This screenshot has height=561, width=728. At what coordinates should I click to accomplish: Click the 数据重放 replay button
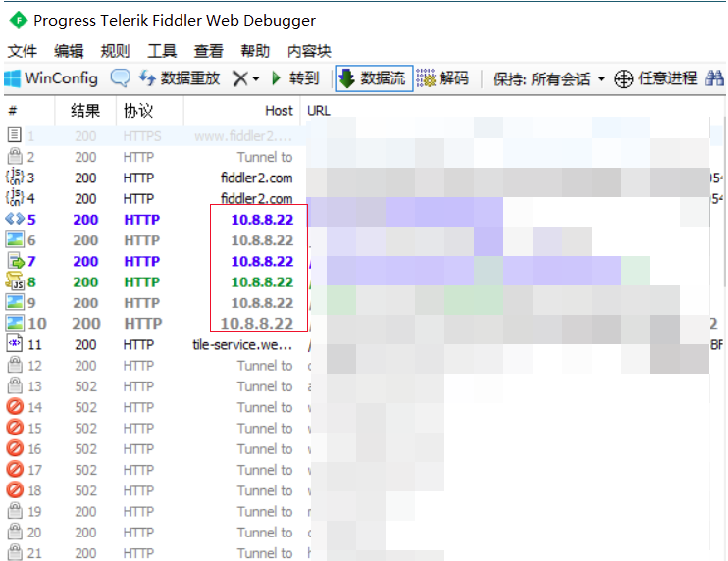180,78
